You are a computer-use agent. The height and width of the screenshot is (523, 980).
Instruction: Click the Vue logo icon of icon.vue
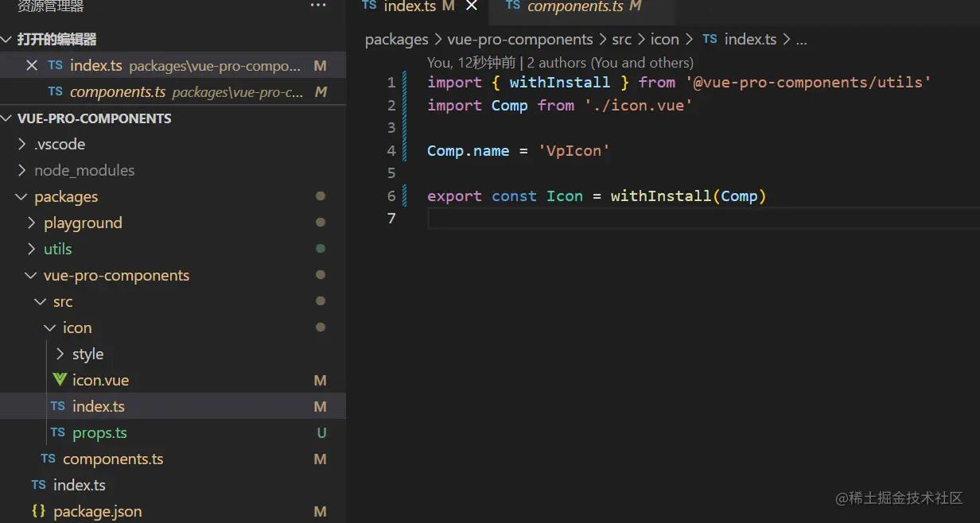[60, 380]
